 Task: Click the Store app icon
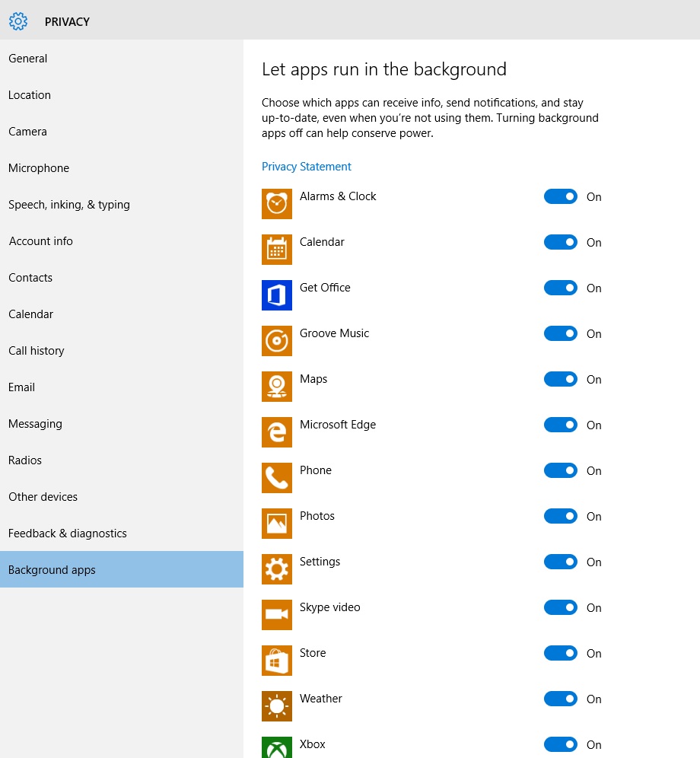(276, 661)
